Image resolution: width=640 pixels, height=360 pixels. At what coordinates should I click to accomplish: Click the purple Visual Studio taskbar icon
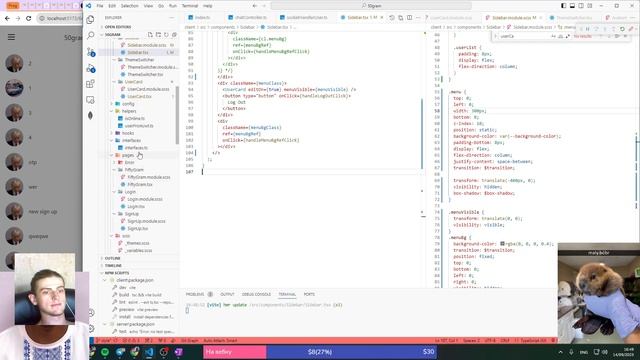tap(178, 352)
